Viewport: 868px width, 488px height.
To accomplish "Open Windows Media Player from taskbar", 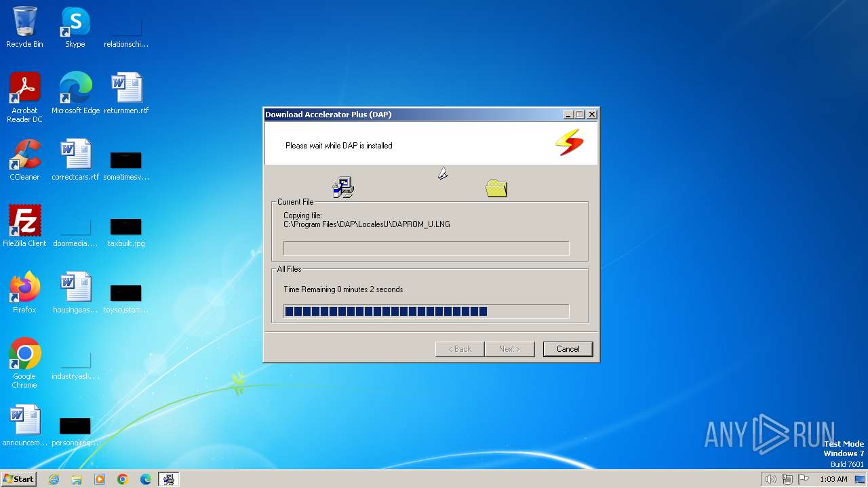I will (100, 479).
